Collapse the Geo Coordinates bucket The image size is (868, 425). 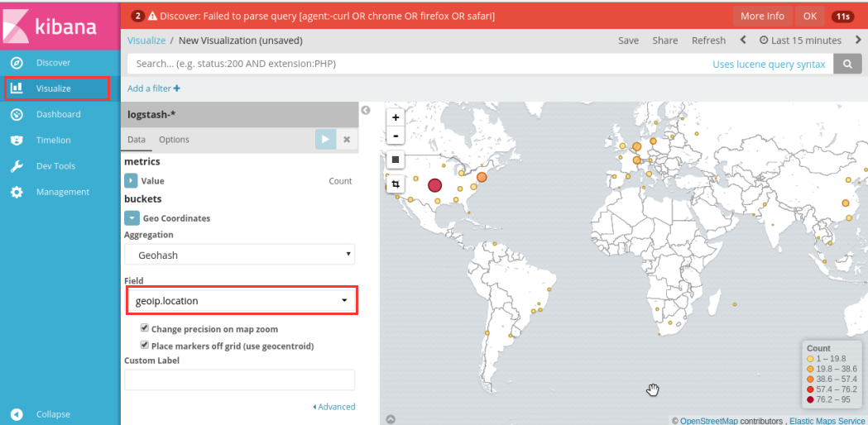pos(132,218)
